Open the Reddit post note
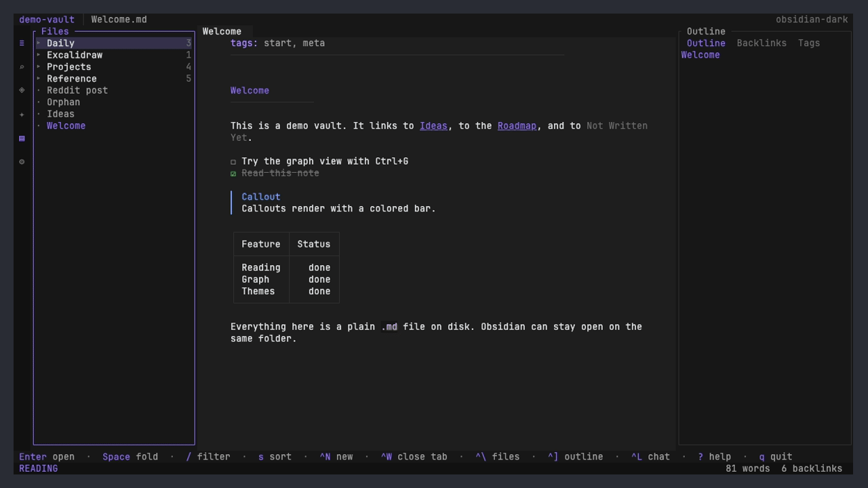This screenshot has width=868, height=488. coord(77,90)
